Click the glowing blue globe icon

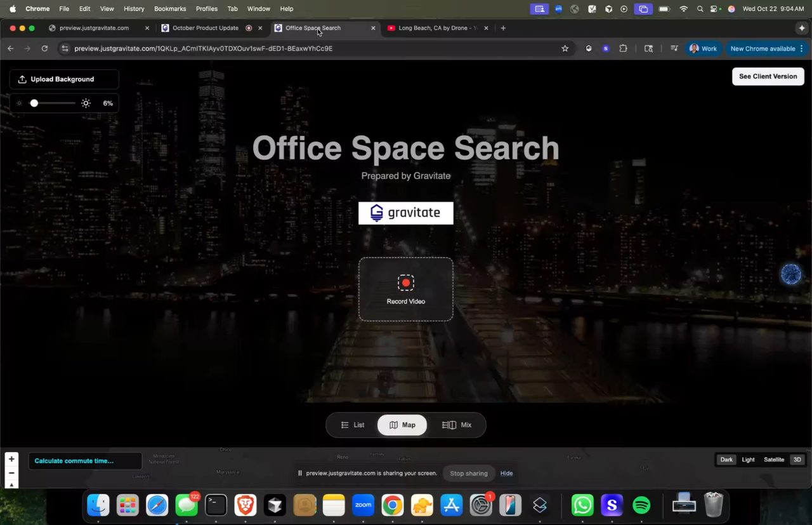[x=790, y=274]
